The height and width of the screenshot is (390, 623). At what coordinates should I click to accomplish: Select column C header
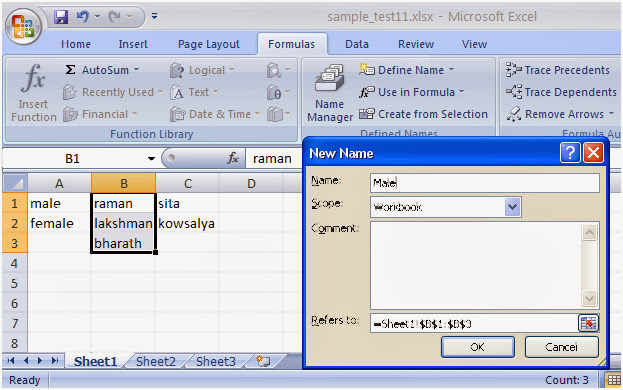[188, 183]
